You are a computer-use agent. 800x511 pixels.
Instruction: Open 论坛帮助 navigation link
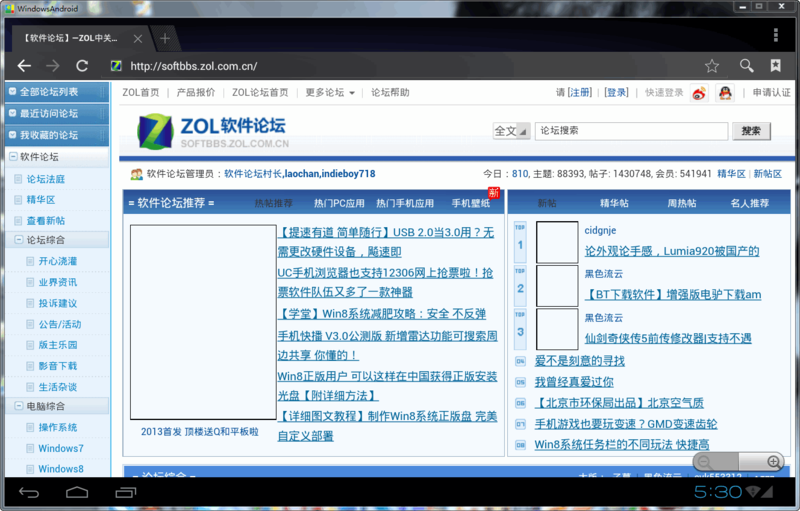point(390,92)
